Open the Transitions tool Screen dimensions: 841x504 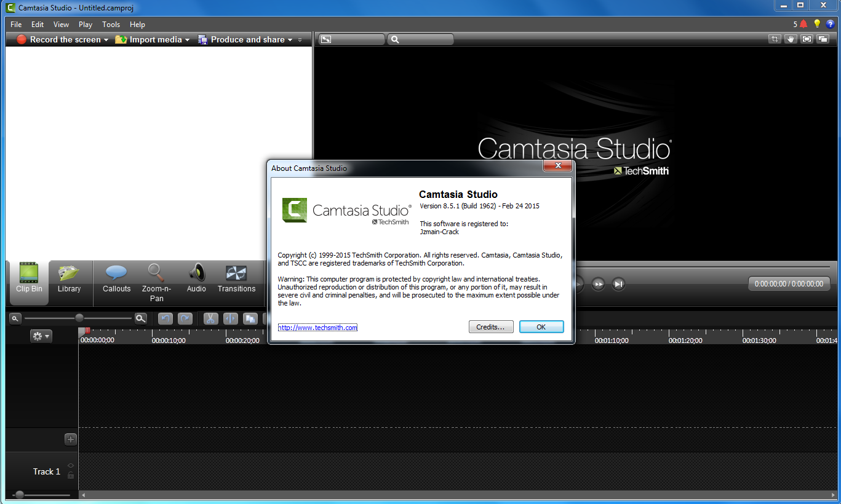coord(236,278)
